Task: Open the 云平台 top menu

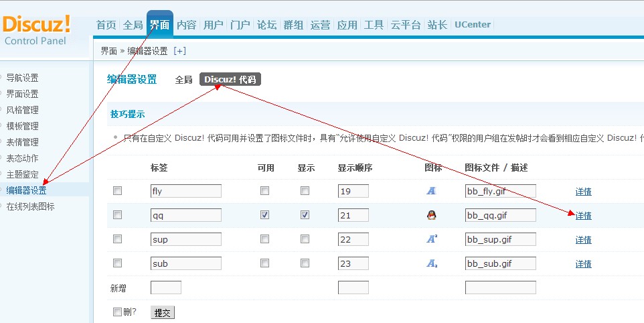Action: [406, 25]
